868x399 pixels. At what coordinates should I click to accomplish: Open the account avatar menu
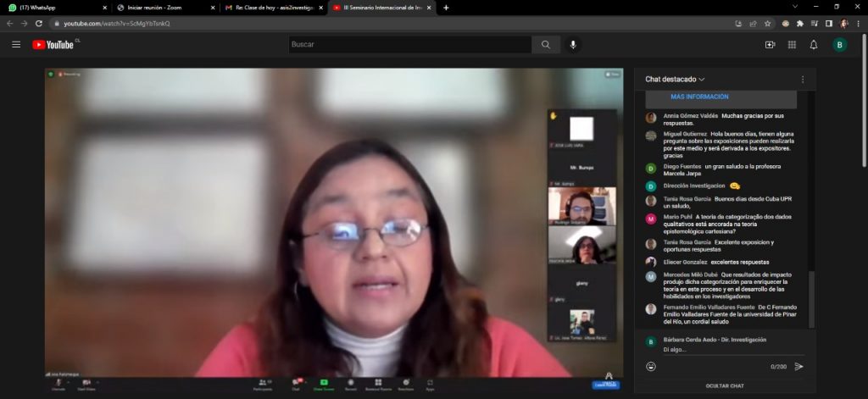[x=839, y=44]
